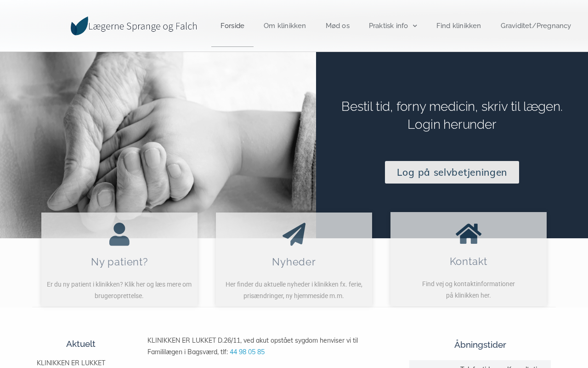The image size is (588, 368).
Task: Open Find klinikken in navigation
Action: [458, 26]
